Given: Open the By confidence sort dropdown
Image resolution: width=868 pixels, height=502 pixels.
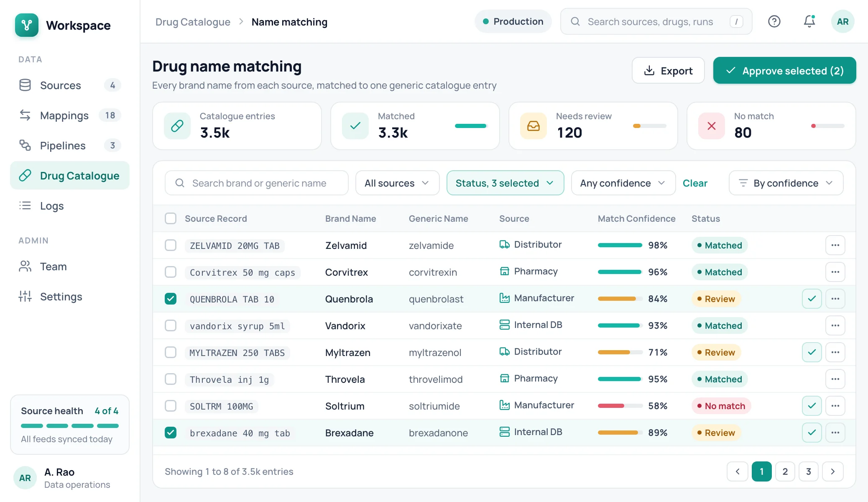Looking at the screenshot, I should [786, 183].
